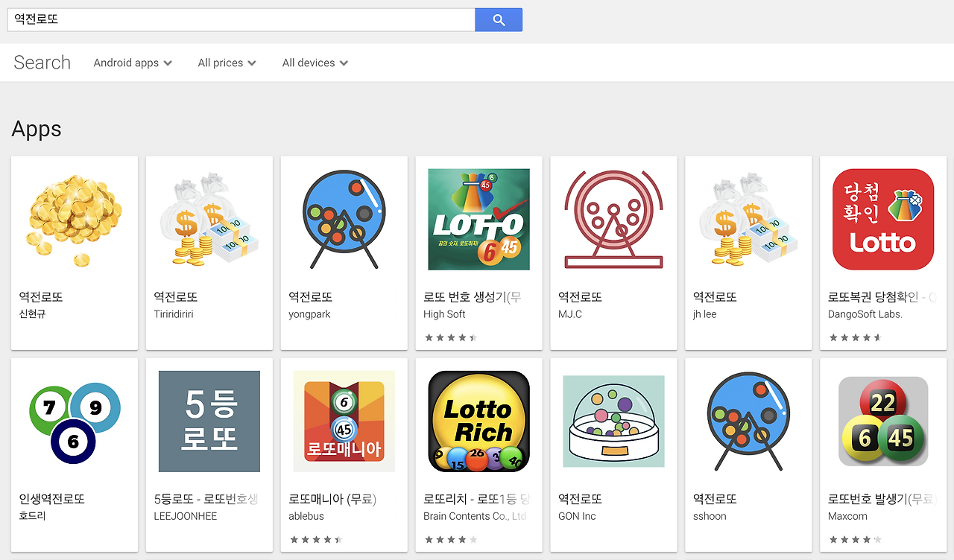This screenshot has width=954, height=560.
Task: View developer MJ.C's page
Action: pos(570,314)
